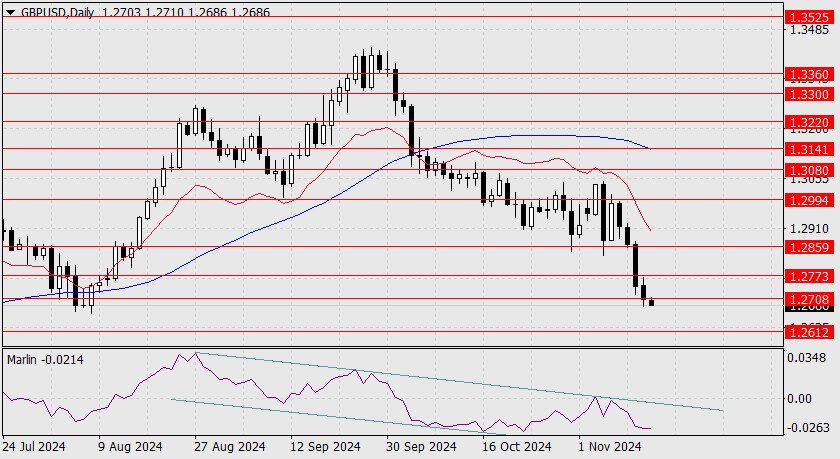Click the 1.2910 price scale value
This screenshot has height=459, width=840.
(809, 229)
